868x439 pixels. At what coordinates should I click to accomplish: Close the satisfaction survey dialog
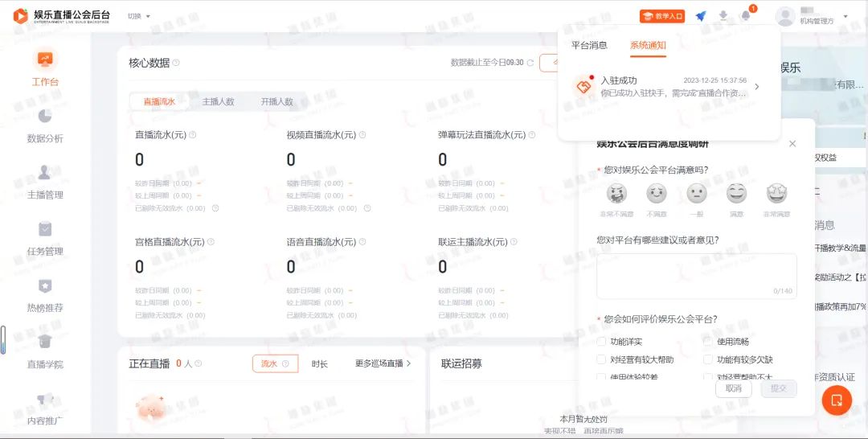coord(792,144)
